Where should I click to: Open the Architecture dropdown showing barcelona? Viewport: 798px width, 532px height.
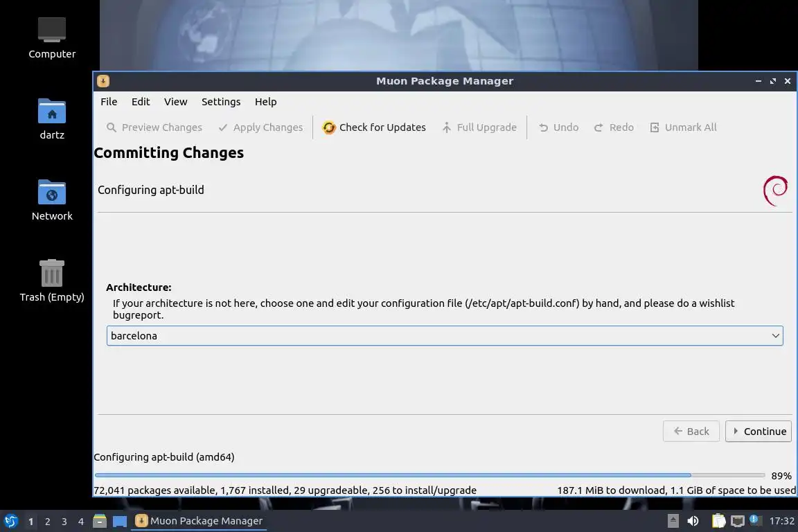pyautogui.click(x=445, y=336)
